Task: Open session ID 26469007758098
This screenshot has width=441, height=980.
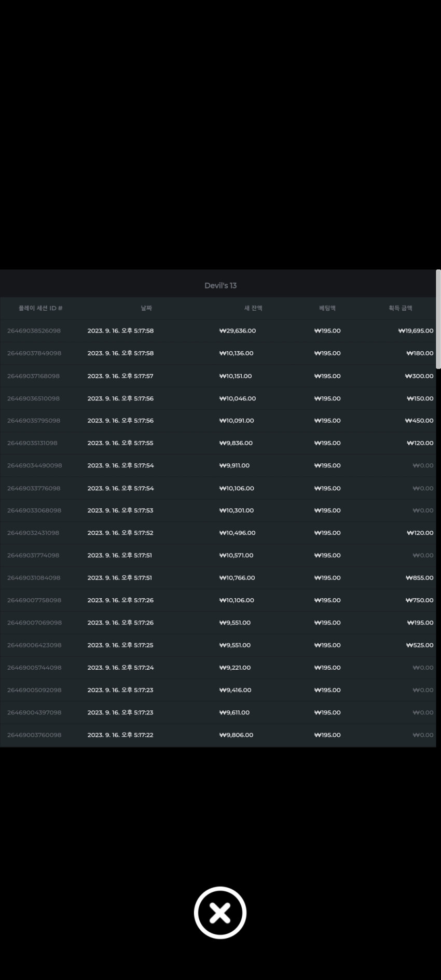Action: tap(34, 600)
